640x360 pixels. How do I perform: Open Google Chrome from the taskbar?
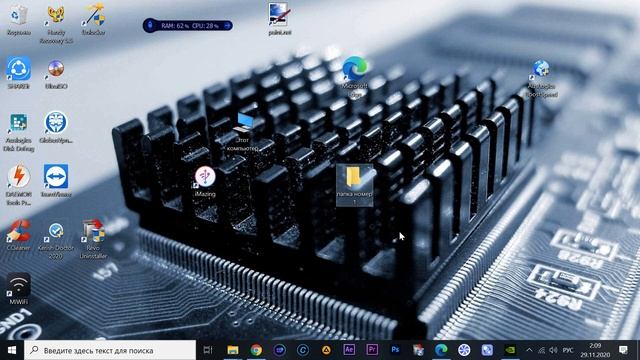256,350
